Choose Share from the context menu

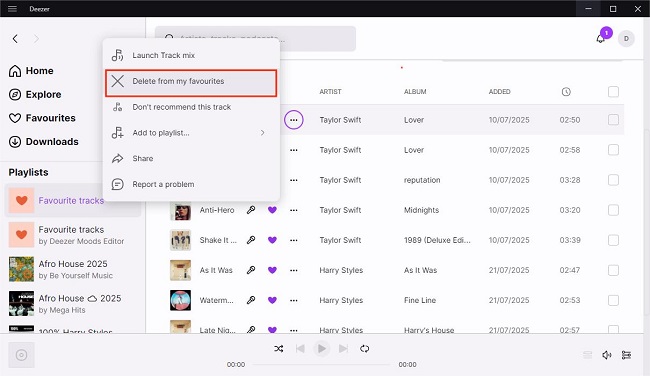coord(191,158)
